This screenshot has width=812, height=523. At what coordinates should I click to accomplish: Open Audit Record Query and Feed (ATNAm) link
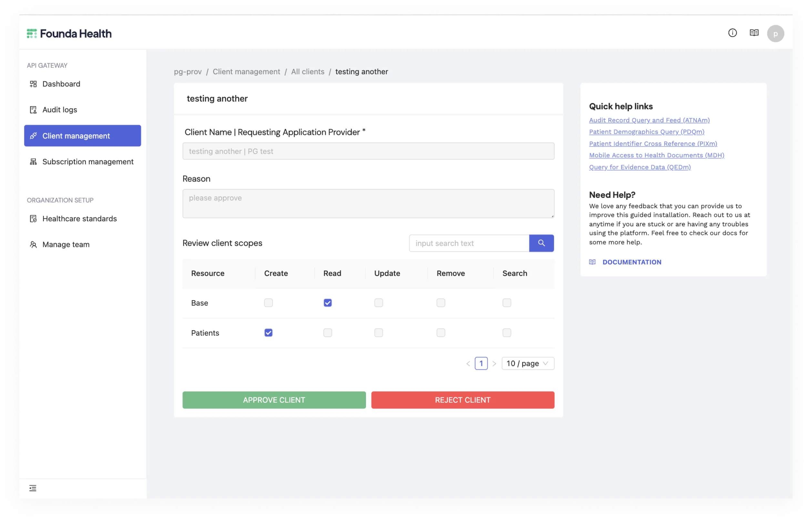(649, 120)
